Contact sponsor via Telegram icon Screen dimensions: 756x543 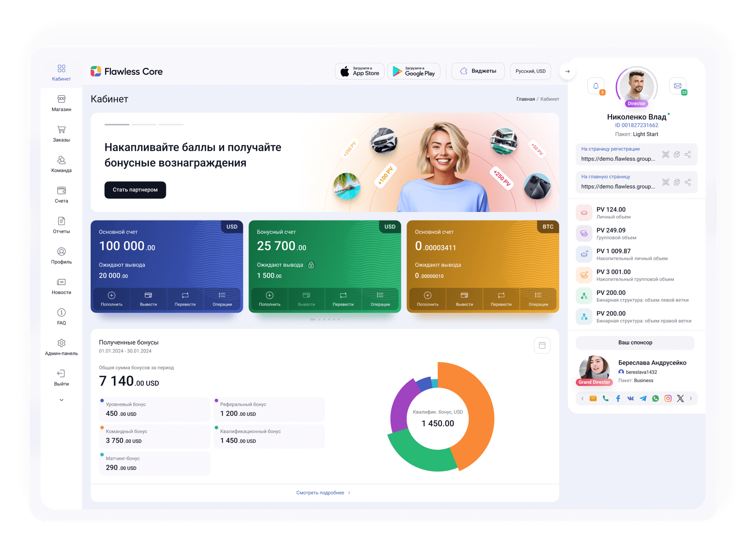pos(643,399)
